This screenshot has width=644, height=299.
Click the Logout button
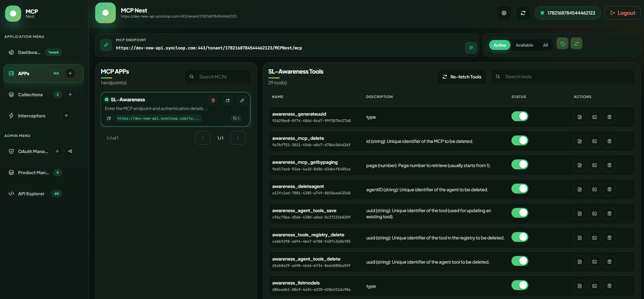[x=623, y=13]
